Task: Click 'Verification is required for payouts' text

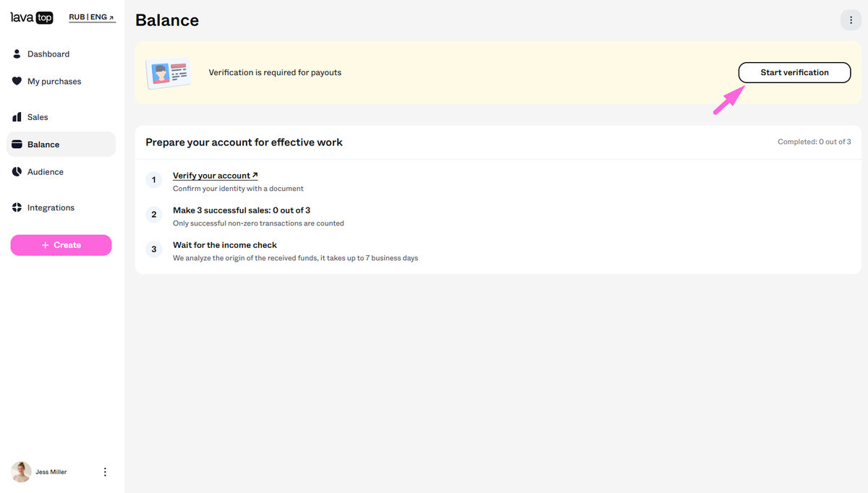Action: point(275,72)
